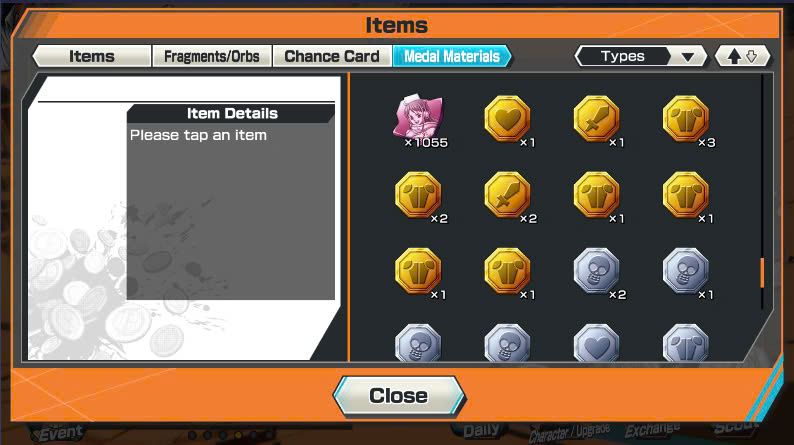
Task: Choose the gold armor medal showing x2
Action: [x=418, y=194]
